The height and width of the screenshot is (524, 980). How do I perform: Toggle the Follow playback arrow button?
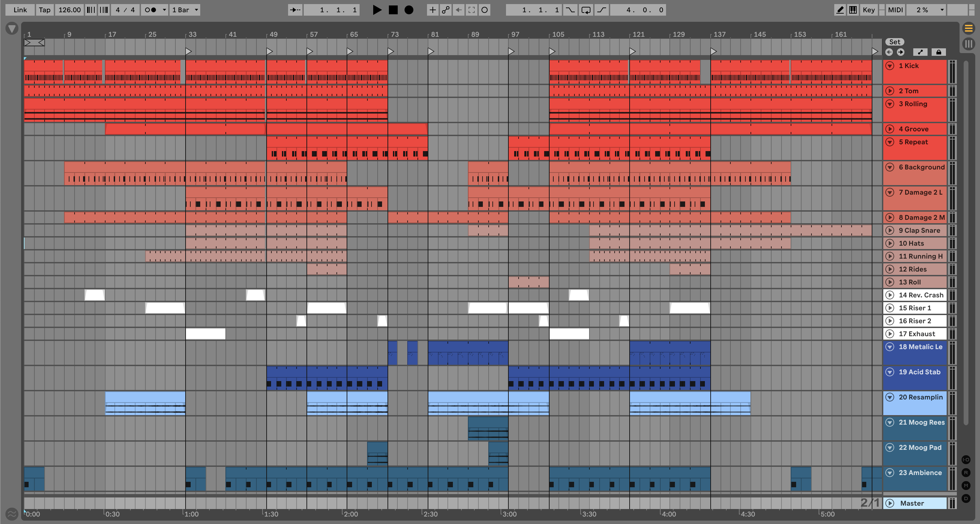tap(295, 10)
